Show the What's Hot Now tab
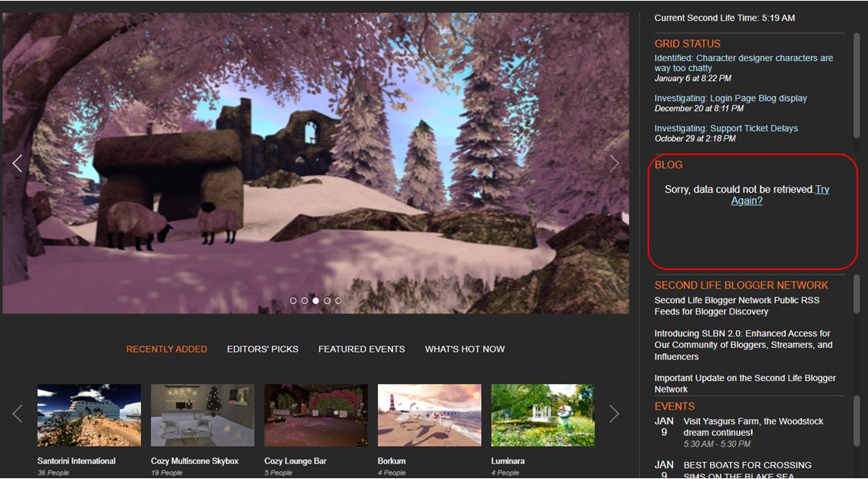 coord(465,349)
